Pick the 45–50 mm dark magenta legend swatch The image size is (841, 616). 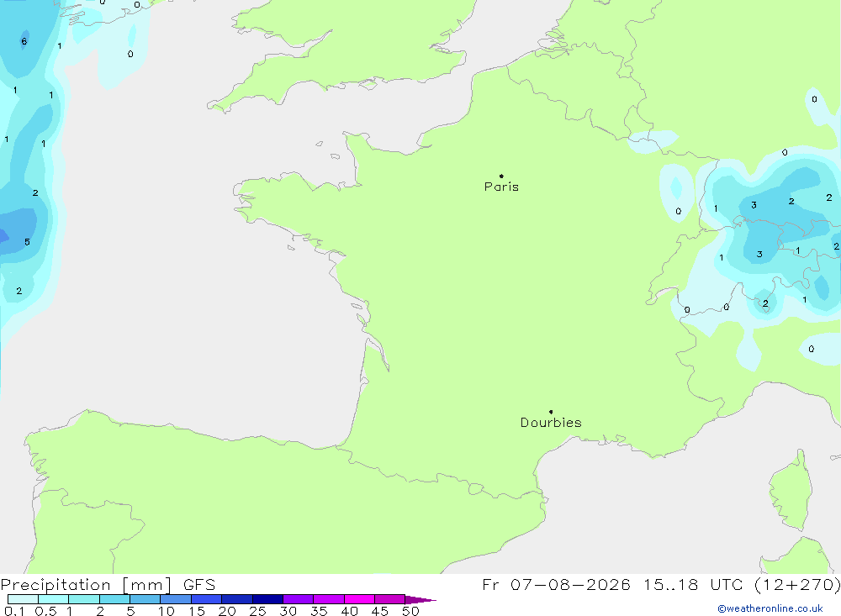tap(389, 599)
